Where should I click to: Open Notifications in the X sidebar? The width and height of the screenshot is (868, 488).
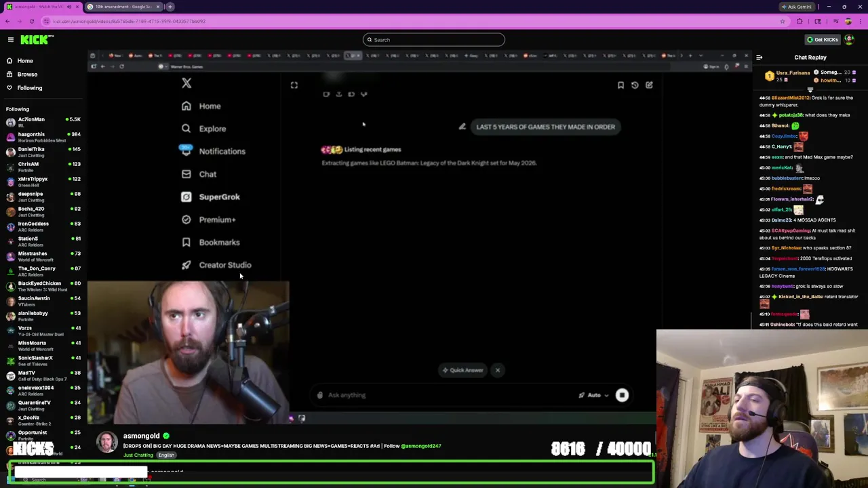pos(212,152)
